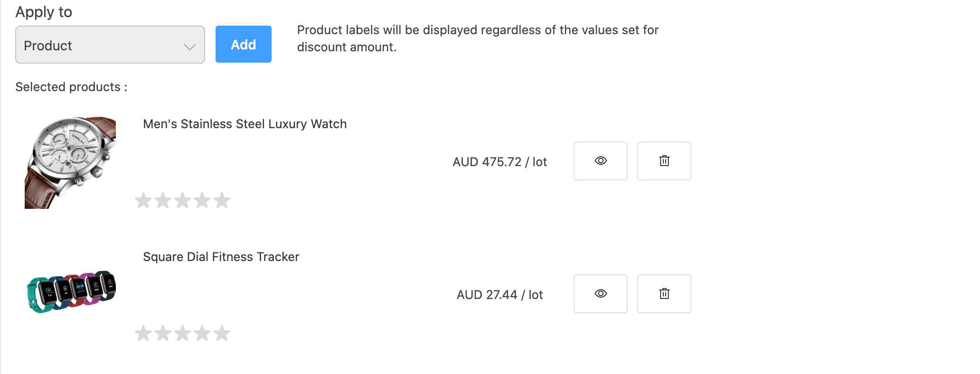The width and height of the screenshot is (980, 374).
Task: Click the third rating star under the luxury watch
Action: (x=182, y=200)
